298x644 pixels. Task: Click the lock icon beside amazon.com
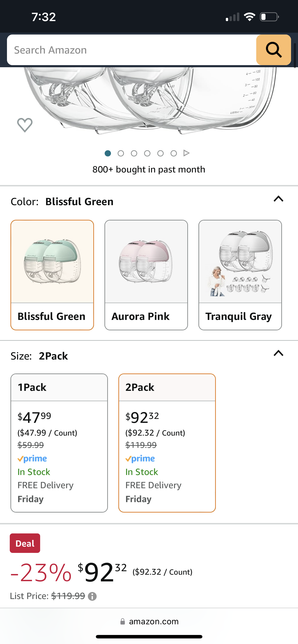click(x=123, y=621)
